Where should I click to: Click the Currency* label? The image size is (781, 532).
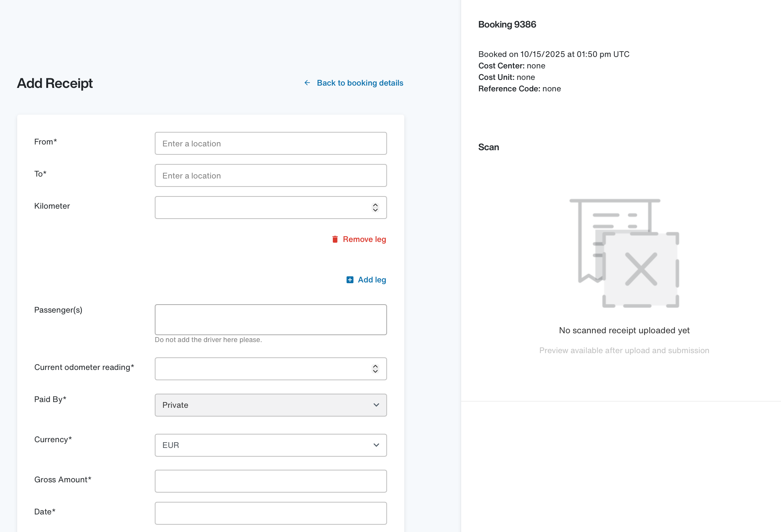[53, 440]
